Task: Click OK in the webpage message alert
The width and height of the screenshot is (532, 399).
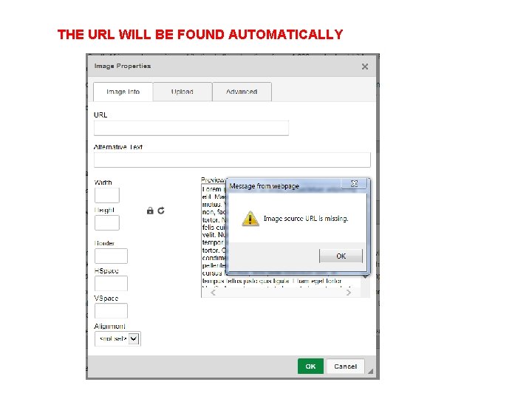Action: click(341, 256)
